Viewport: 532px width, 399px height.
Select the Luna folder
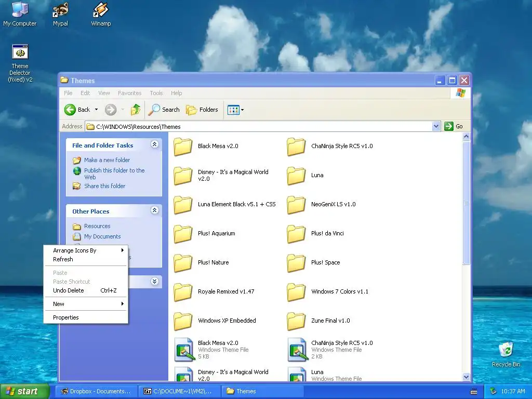305,176
